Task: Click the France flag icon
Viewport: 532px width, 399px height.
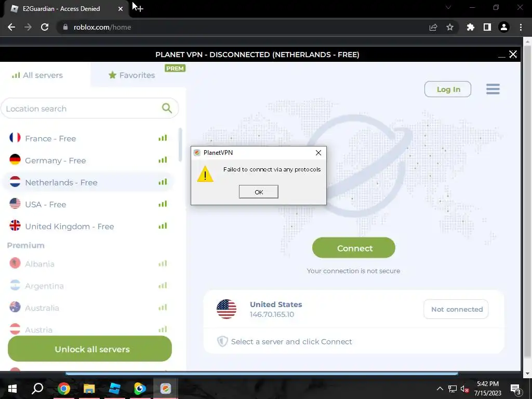Action: (x=15, y=138)
